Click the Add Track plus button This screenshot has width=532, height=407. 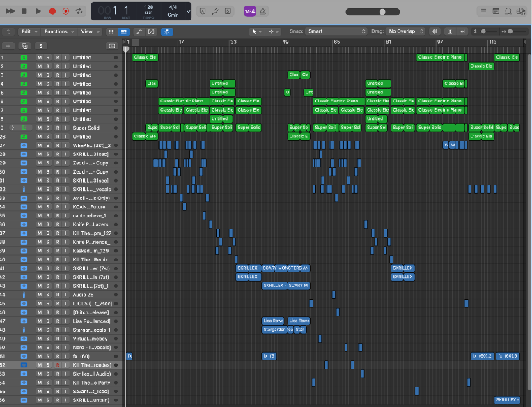click(x=8, y=46)
